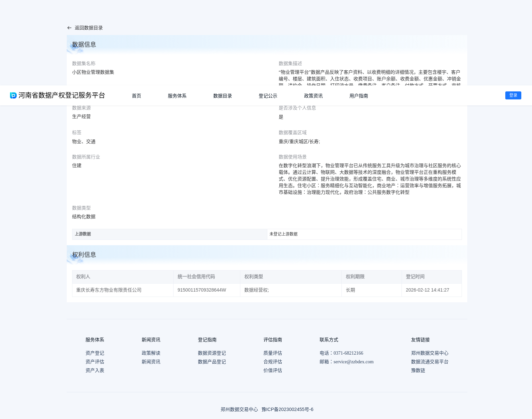Open footer link 质量评估
Image resolution: width=532 pixels, height=419 pixels.
click(x=273, y=353)
